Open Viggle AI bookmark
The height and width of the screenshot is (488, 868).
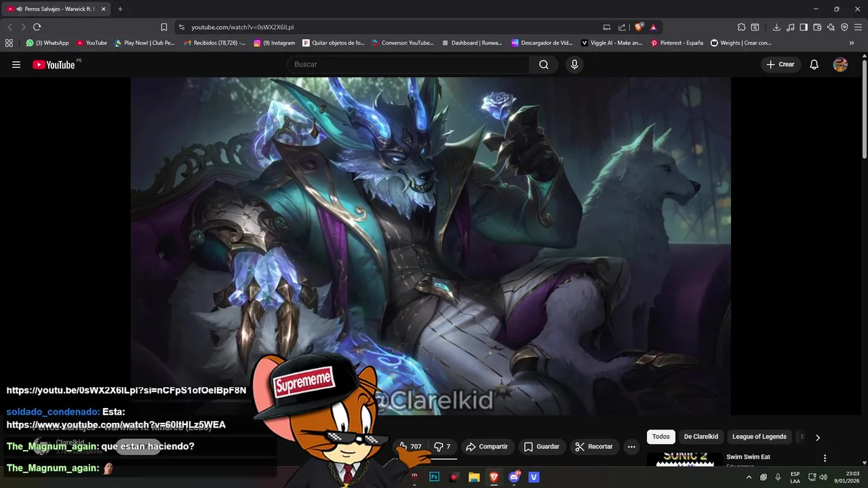tap(612, 43)
